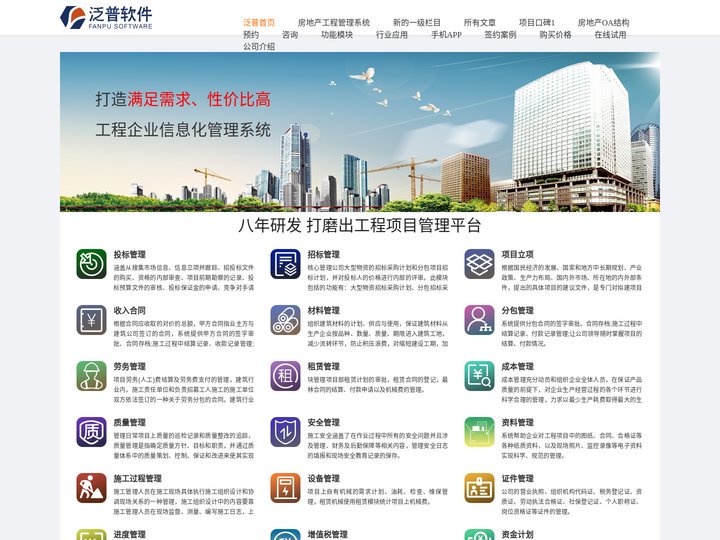This screenshot has height=540, width=720.
Task: Open the 泛普首页 menu item
Action: 259,22
